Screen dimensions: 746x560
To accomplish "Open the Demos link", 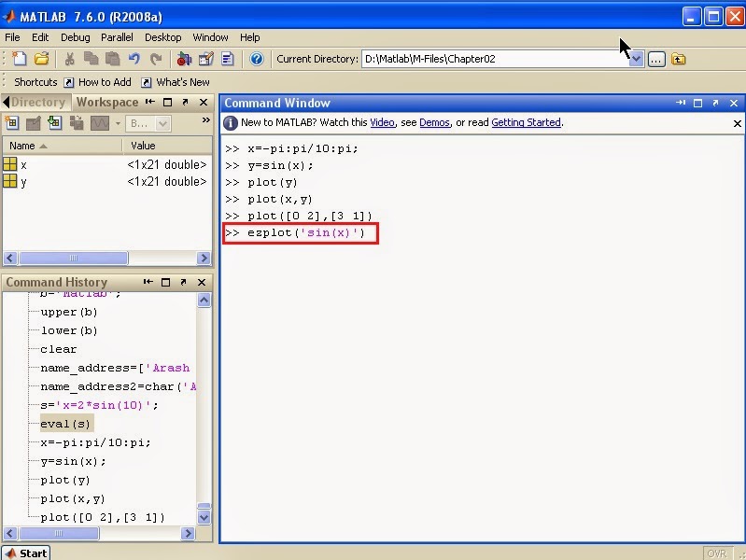I will click(x=434, y=122).
